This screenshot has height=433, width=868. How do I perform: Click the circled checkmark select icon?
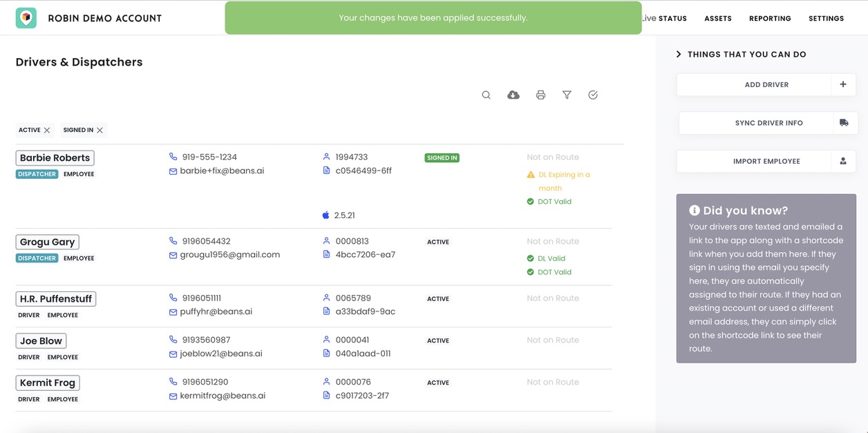click(593, 95)
